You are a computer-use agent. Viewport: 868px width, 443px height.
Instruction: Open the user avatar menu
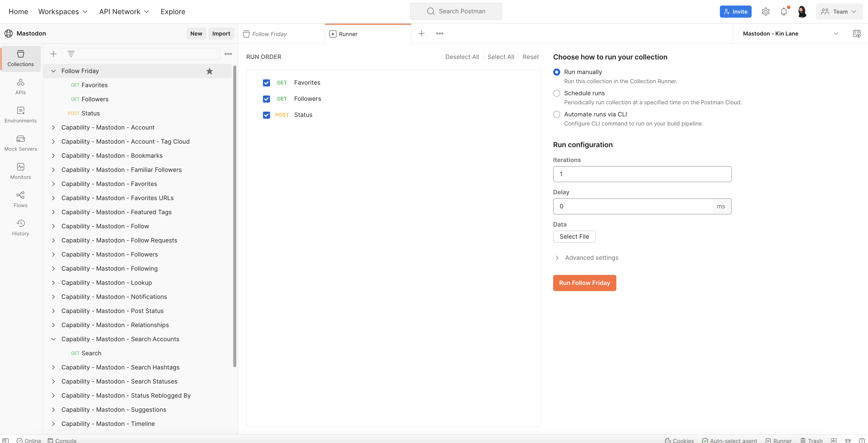(x=802, y=11)
